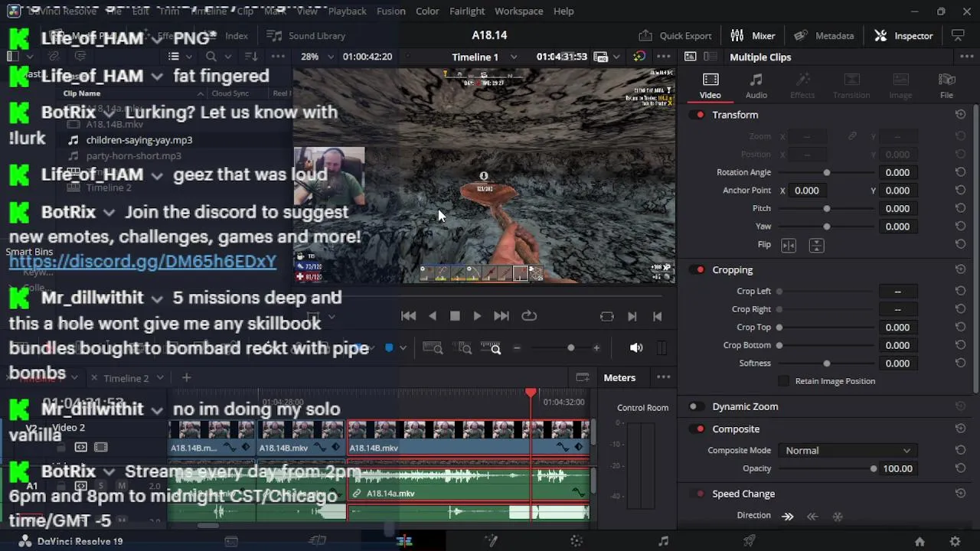Play the timeline in reverse
The image size is (980, 551).
(x=433, y=316)
